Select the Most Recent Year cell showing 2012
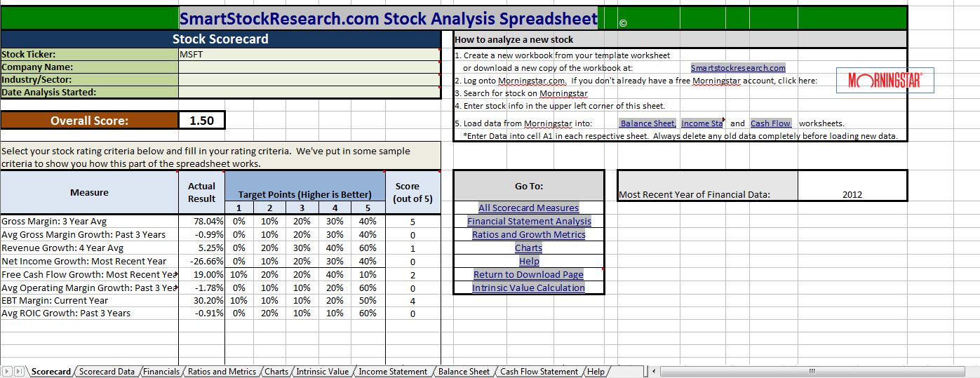 [x=852, y=185]
